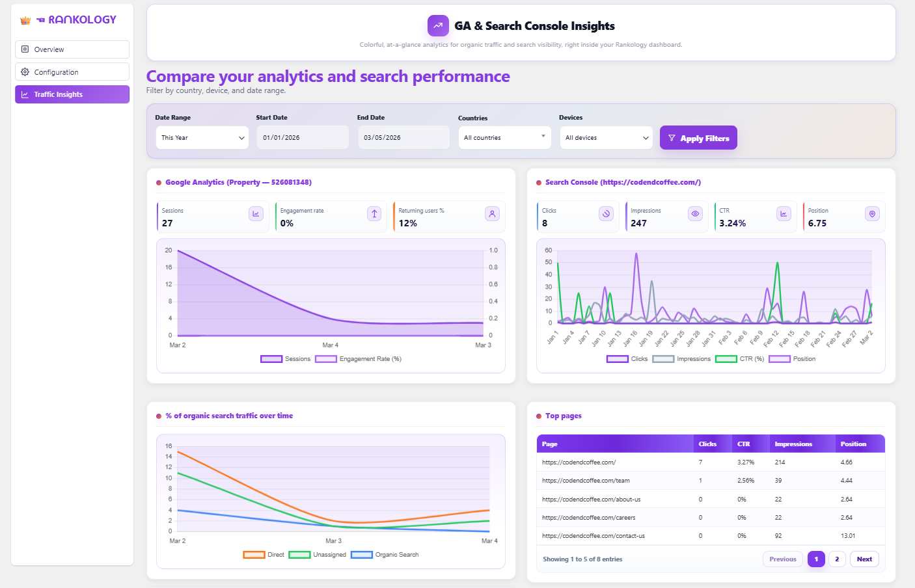This screenshot has width=915, height=588.
Task: Open the Overview sidebar item
Action: point(72,49)
